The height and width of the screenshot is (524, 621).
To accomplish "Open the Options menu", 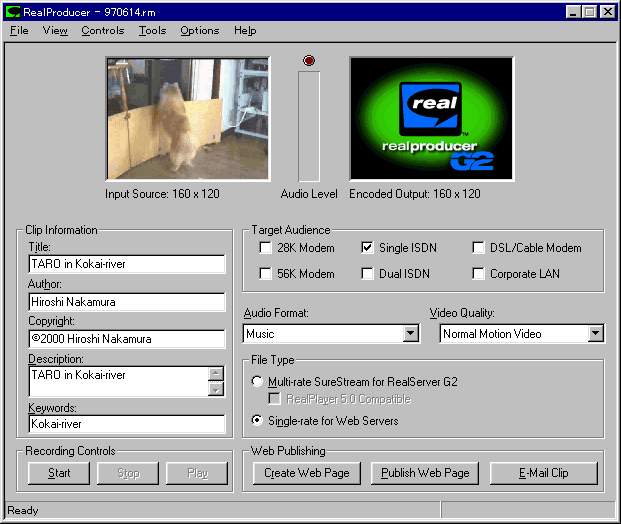I will tap(200, 30).
